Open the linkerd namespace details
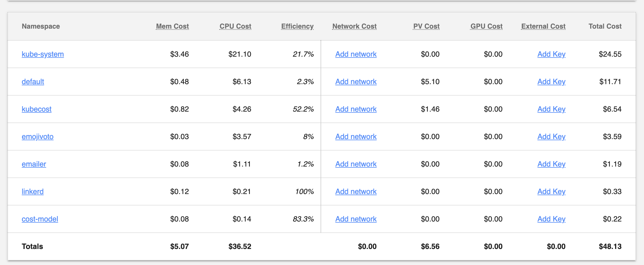Viewport: 644px width, 265px height. 32,191
